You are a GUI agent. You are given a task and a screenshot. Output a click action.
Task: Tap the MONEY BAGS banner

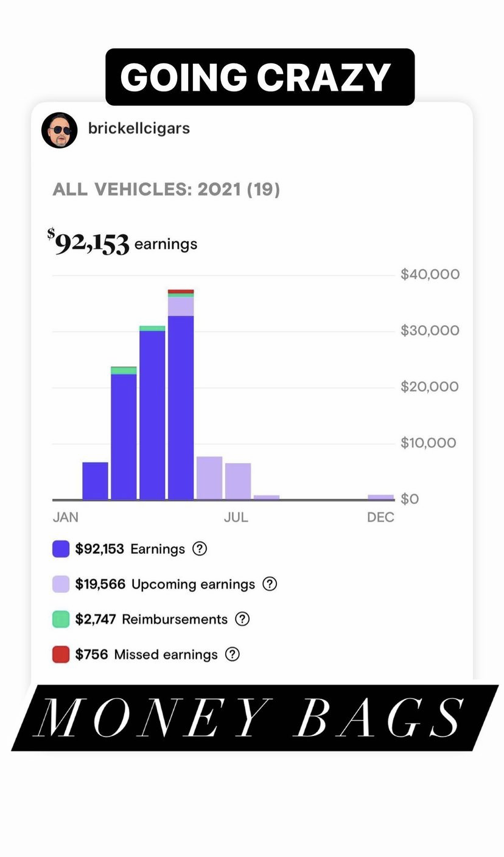pyautogui.click(x=254, y=718)
